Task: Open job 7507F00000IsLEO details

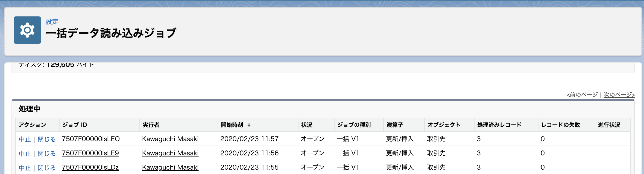Action: coord(91,139)
